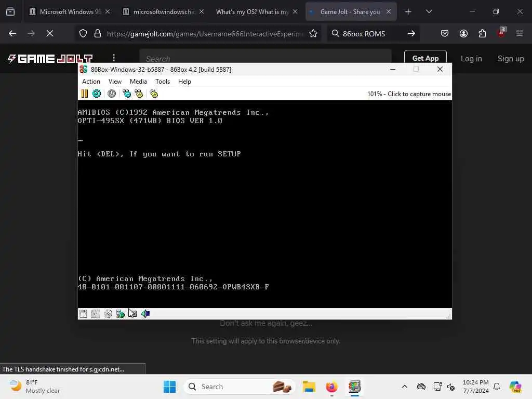Screen dimensions: 532x399
Task: Click the Game Jolt logo
Action: pyautogui.click(x=50, y=59)
